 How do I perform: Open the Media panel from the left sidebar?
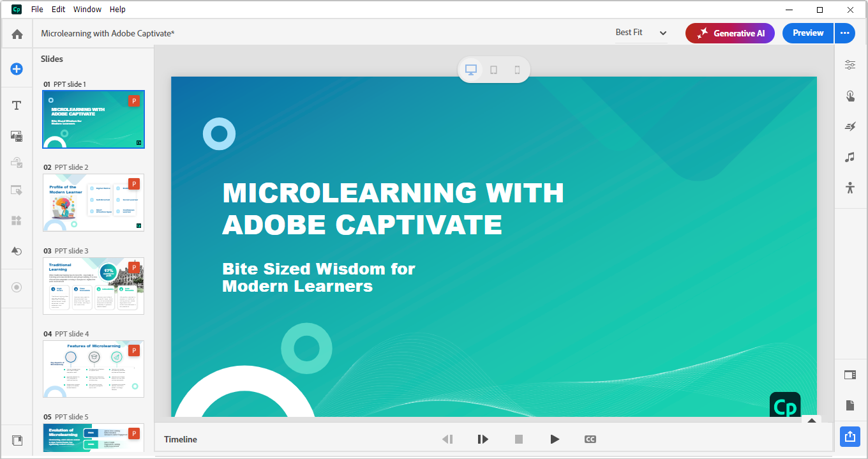[x=17, y=136]
